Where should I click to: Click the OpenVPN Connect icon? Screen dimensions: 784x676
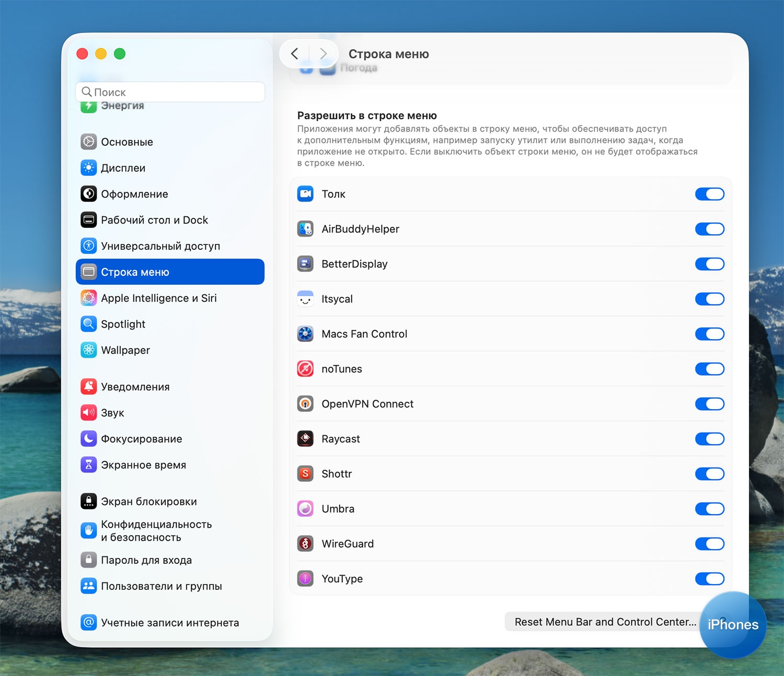point(305,404)
